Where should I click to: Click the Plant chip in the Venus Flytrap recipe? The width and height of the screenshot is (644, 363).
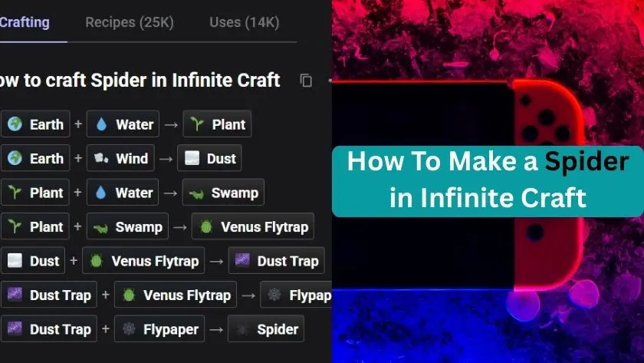pyautogui.click(x=35, y=226)
